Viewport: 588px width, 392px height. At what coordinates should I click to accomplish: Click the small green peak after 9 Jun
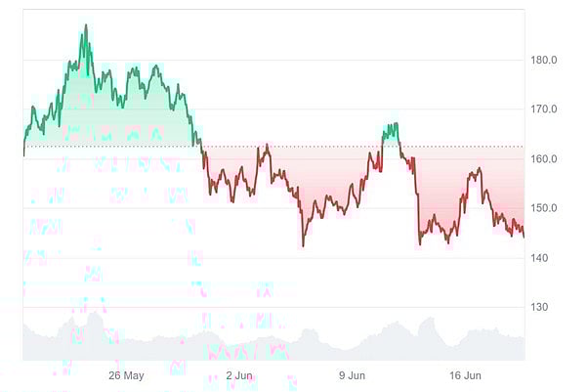click(x=392, y=126)
